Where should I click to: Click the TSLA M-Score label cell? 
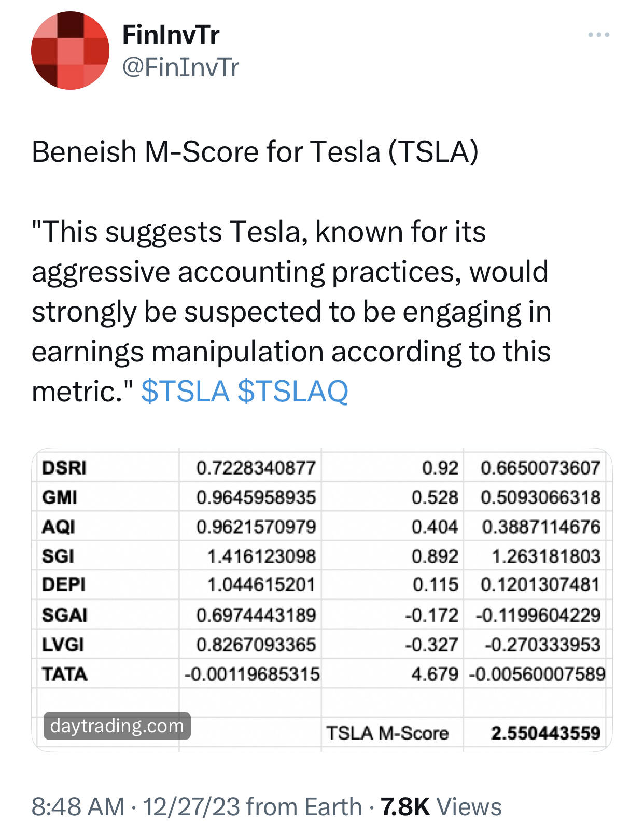click(x=387, y=733)
